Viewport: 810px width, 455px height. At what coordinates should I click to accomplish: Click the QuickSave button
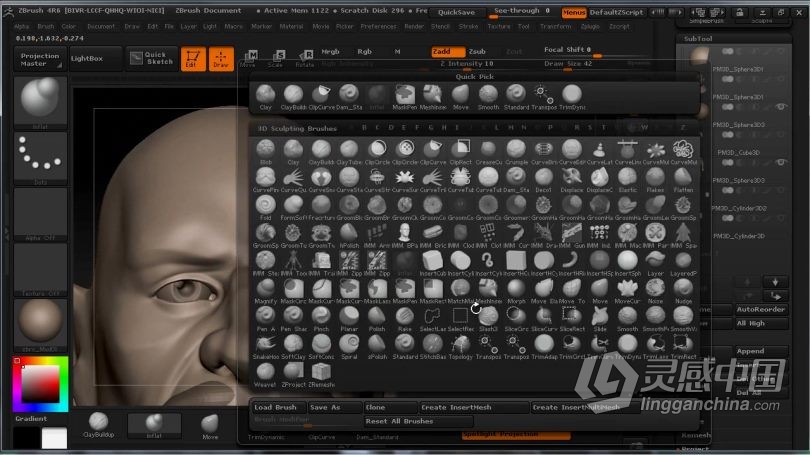click(457, 12)
